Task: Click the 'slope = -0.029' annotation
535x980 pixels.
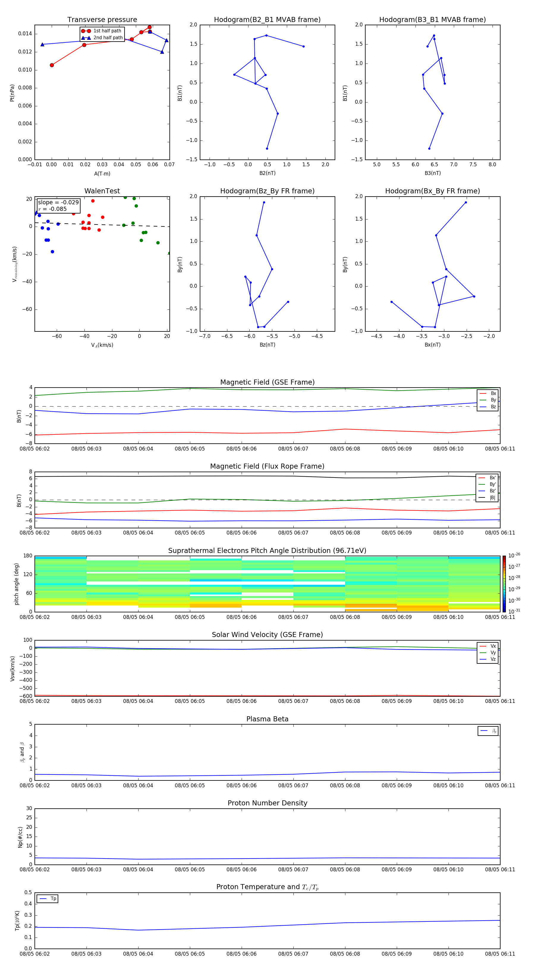Action: [x=58, y=203]
